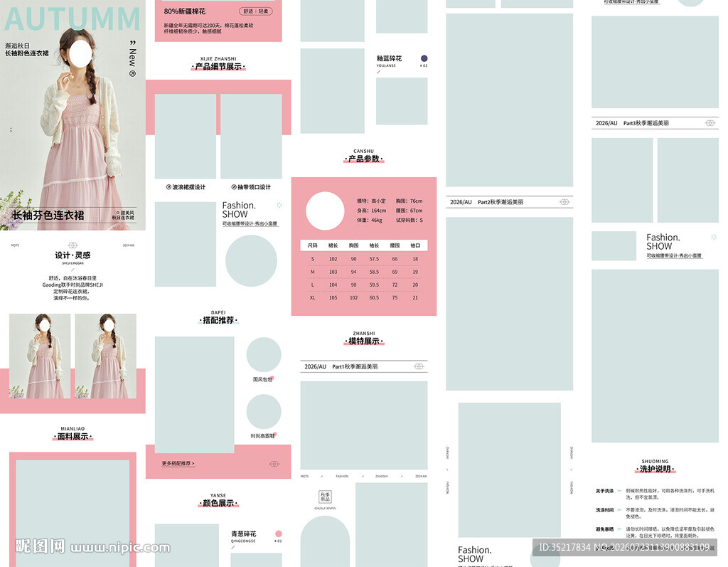Click the 国风包包 circular placeholder

pos(263,355)
